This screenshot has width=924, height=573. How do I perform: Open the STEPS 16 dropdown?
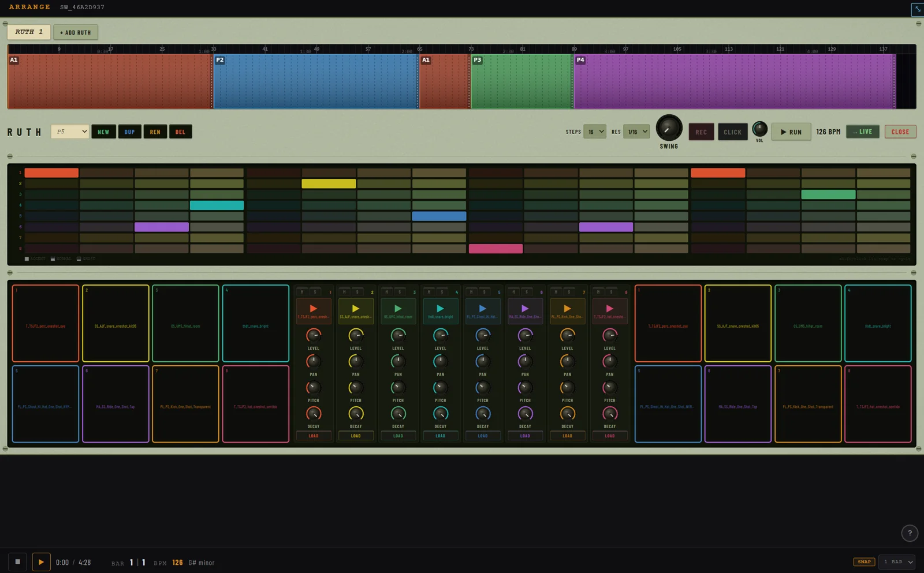click(x=595, y=132)
